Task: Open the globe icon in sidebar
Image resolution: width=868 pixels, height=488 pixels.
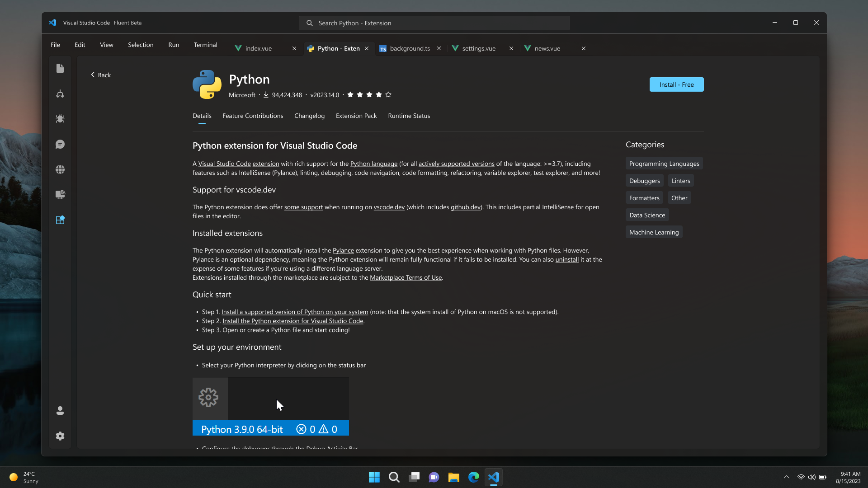Action: 60,169
